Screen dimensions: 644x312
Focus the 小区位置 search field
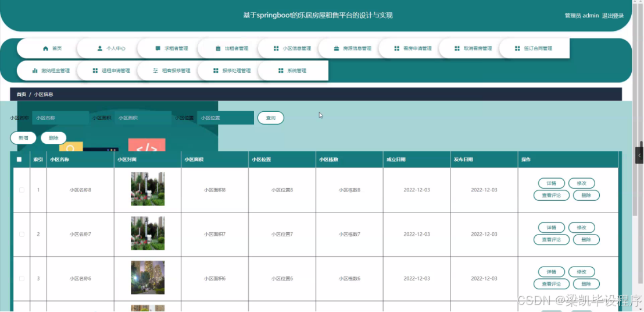(x=226, y=118)
